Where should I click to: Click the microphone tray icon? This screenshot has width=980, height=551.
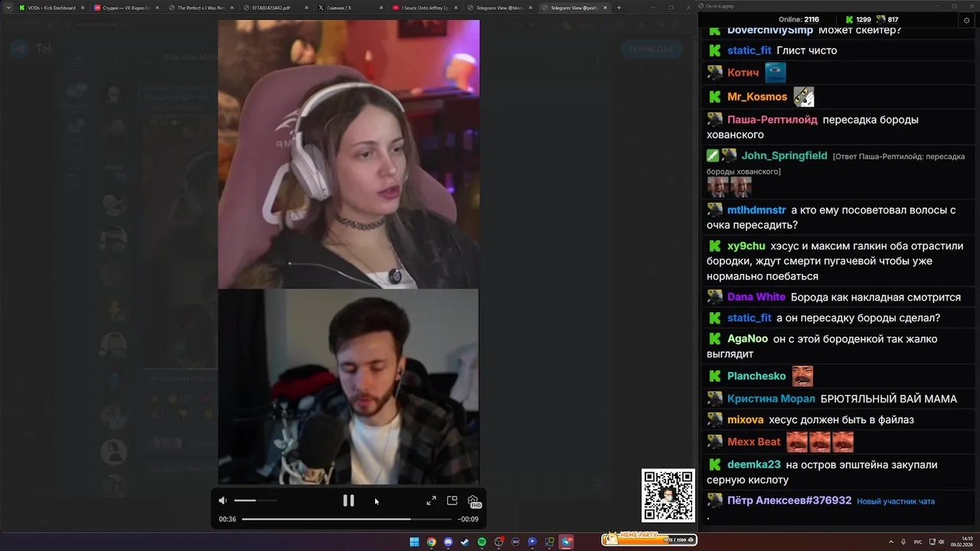[x=903, y=542]
